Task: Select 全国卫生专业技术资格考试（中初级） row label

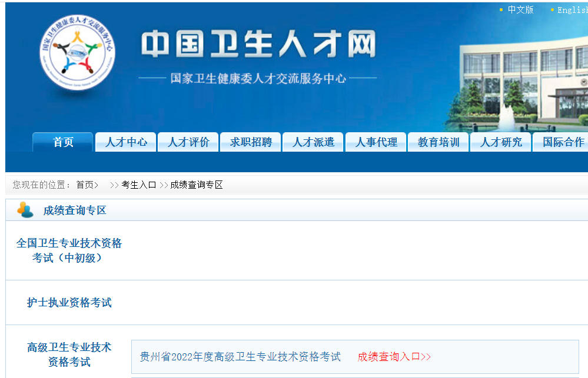Action: pos(69,250)
